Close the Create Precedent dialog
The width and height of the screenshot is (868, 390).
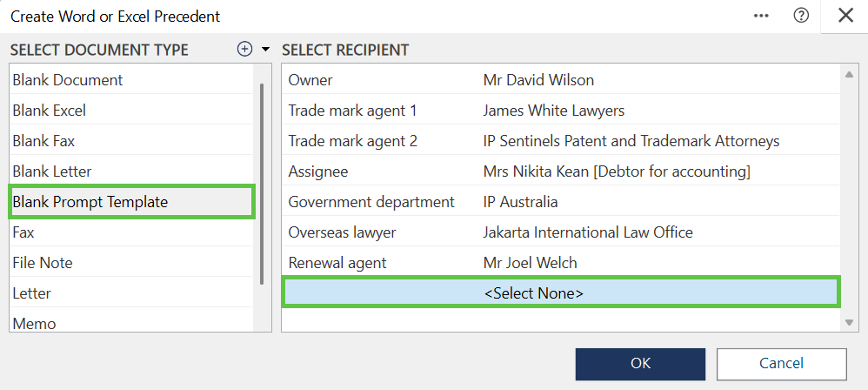845,16
